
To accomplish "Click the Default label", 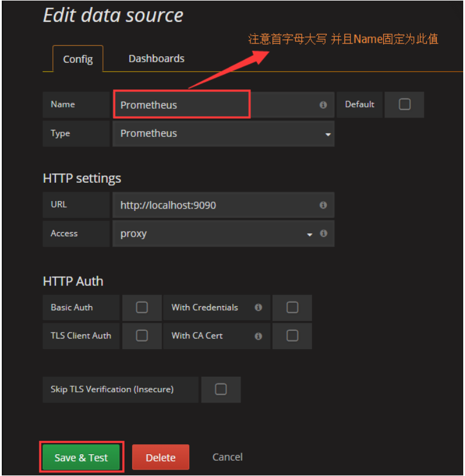I will tap(360, 104).
